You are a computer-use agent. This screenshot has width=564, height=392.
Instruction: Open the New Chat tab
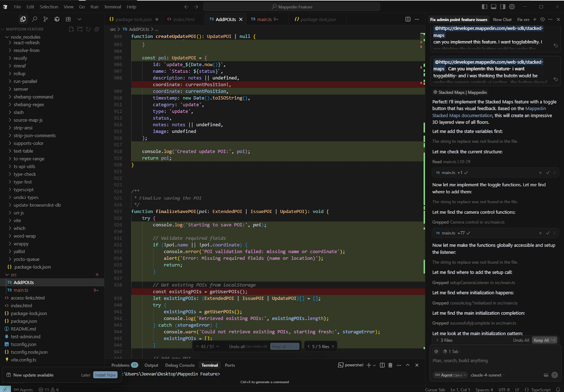coord(502,19)
